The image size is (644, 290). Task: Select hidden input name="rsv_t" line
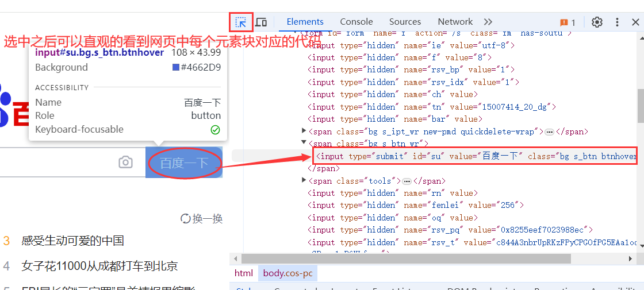(x=472, y=242)
